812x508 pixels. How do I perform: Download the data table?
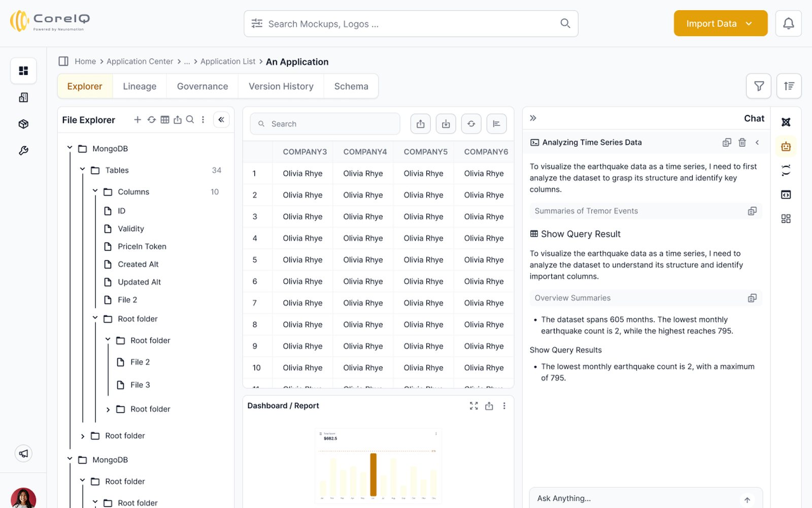[446, 124]
